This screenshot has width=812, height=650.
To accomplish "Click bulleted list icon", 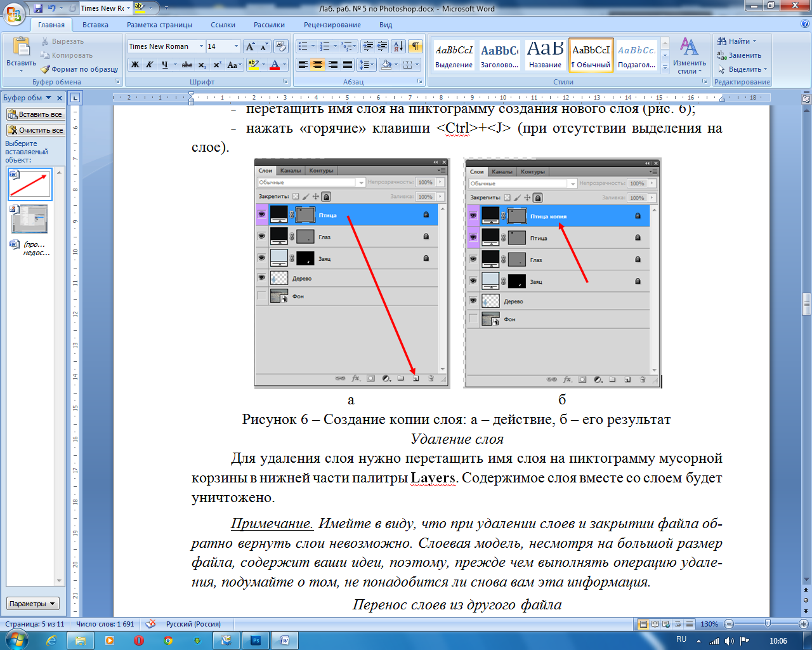I will pos(303,46).
